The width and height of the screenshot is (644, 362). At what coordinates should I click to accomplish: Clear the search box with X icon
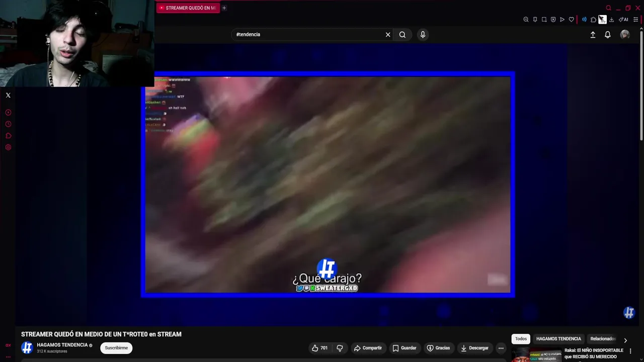coord(388,35)
